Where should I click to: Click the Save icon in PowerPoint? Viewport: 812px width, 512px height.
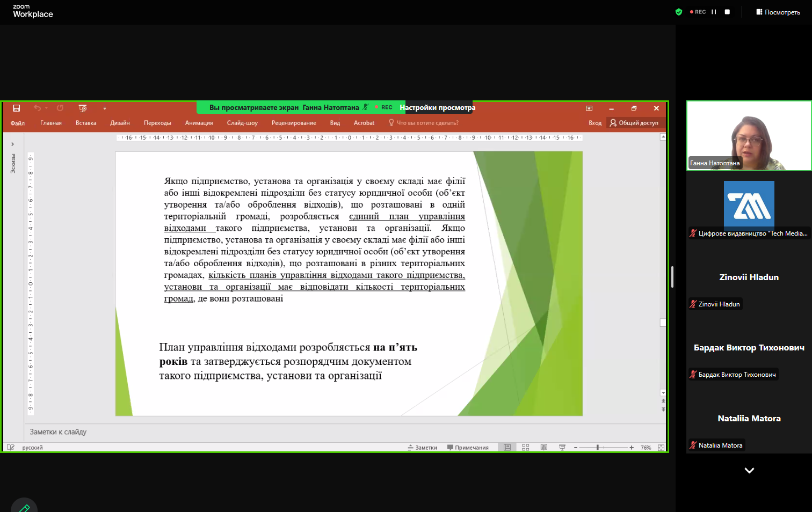point(17,108)
